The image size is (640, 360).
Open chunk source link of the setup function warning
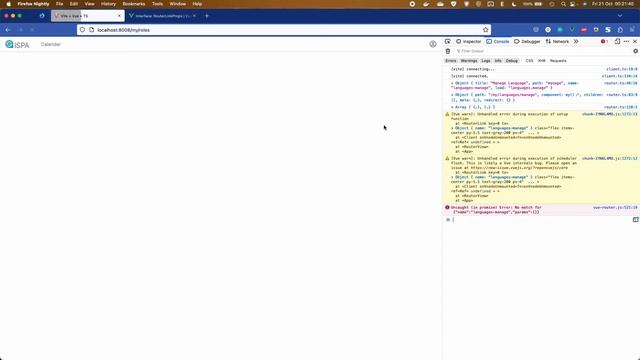click(x=609, y=114)
